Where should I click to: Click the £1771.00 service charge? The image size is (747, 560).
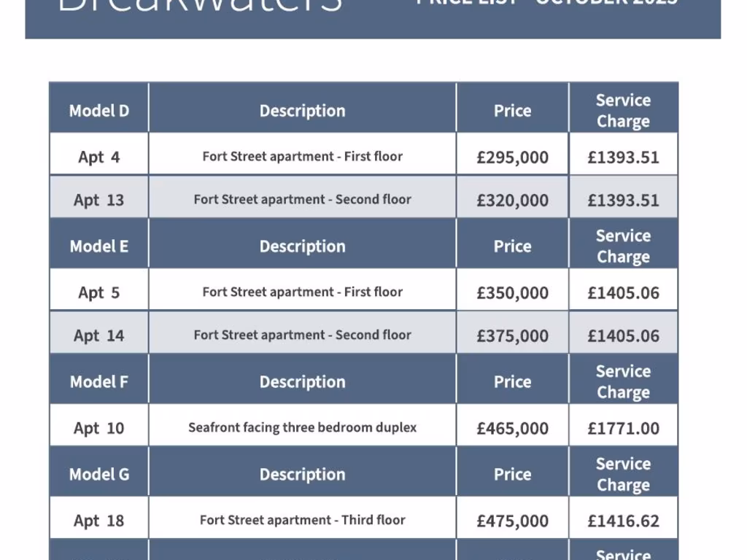[623, 428]
